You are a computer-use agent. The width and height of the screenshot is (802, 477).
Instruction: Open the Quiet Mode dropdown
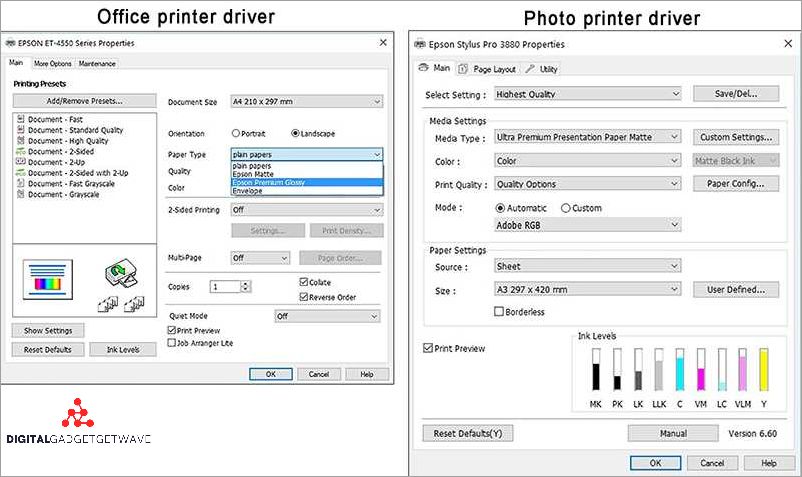pyautogui.click(x=327, y=316)
